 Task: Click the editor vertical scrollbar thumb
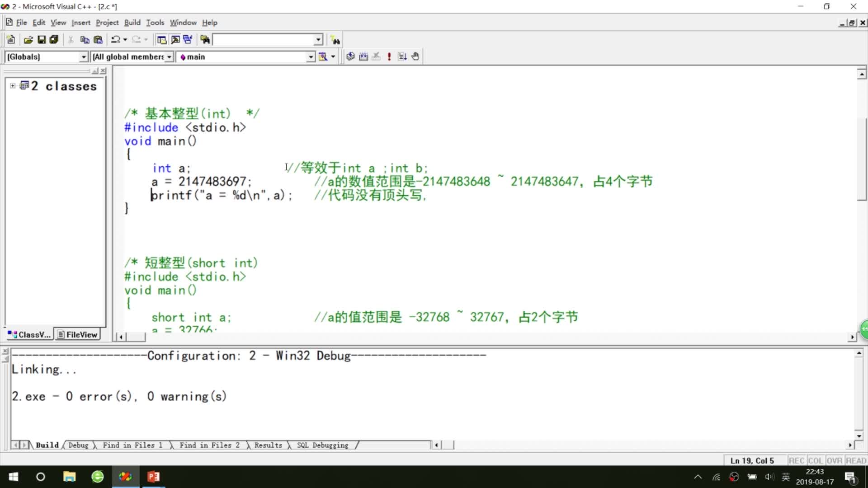pos(862,158)
